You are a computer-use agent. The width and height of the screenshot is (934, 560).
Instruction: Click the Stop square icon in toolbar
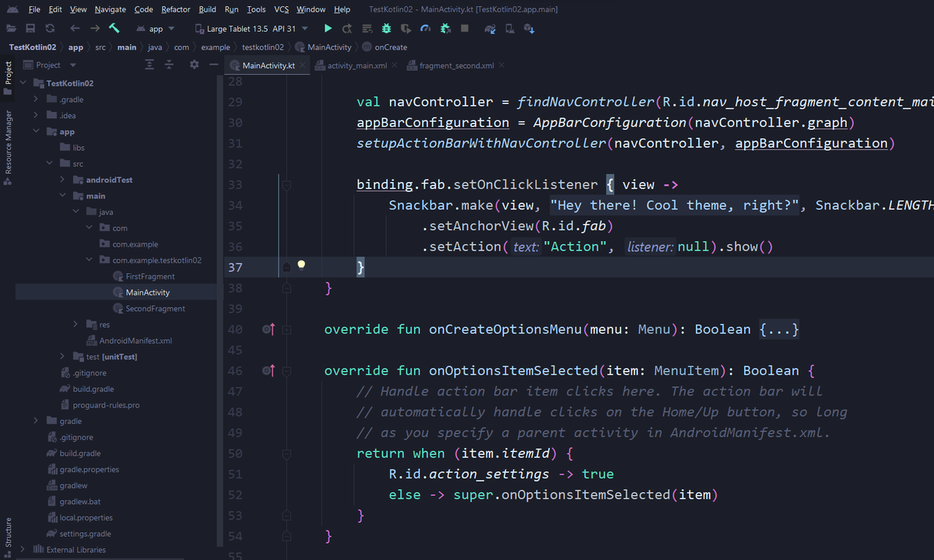tap(465, 29)
